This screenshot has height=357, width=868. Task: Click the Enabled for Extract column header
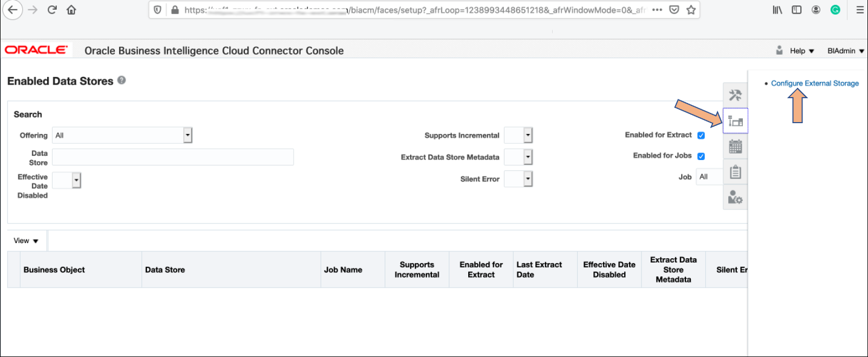tap(481, 270)
